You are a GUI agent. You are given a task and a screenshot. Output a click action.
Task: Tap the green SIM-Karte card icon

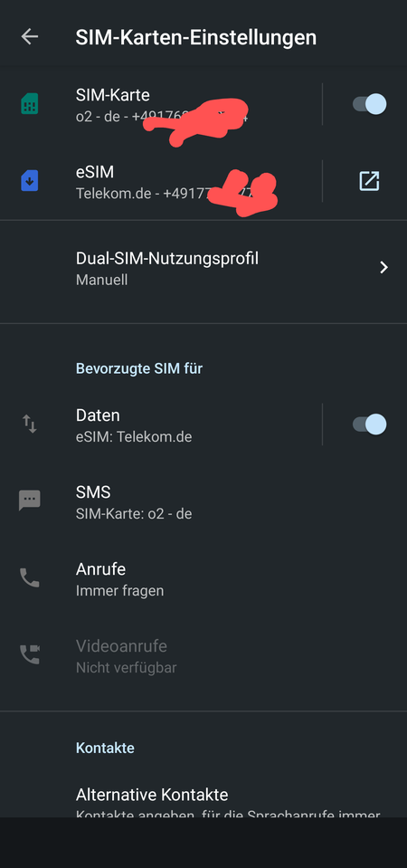[29, 104]
